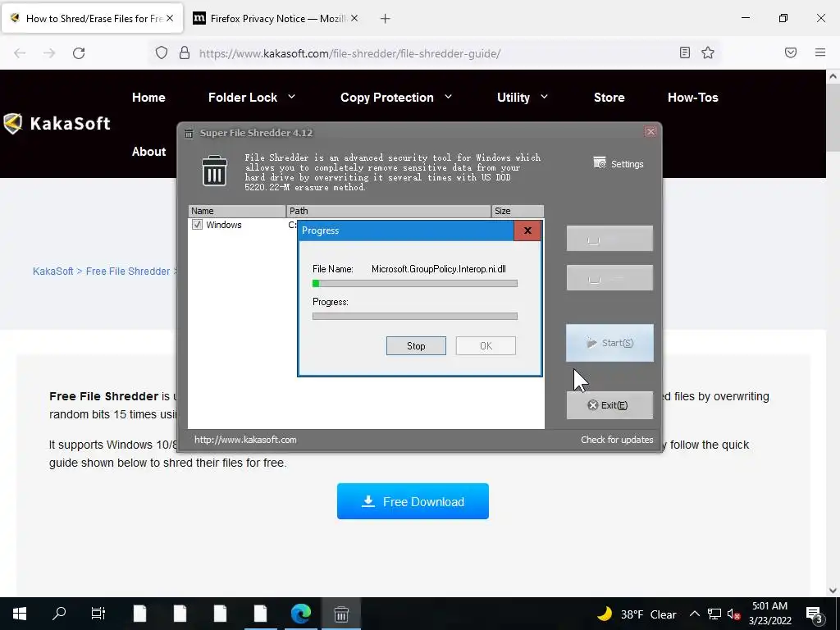Image resolution: width=840 pixels, height=630 pixels.
Task: Click the Super File Shredder taskbar icon
Action: [x=341, y=614]
